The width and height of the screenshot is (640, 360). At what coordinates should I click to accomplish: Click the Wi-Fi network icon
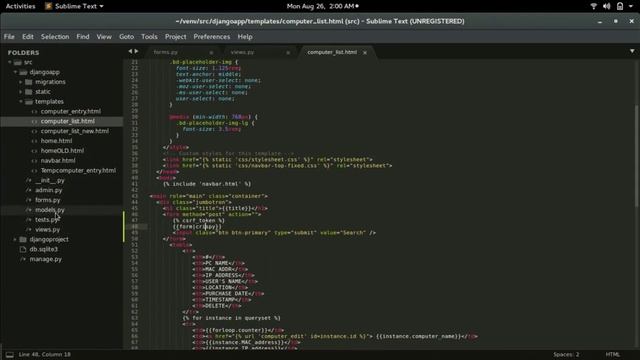pyautogui.click(x=593, y=6)
